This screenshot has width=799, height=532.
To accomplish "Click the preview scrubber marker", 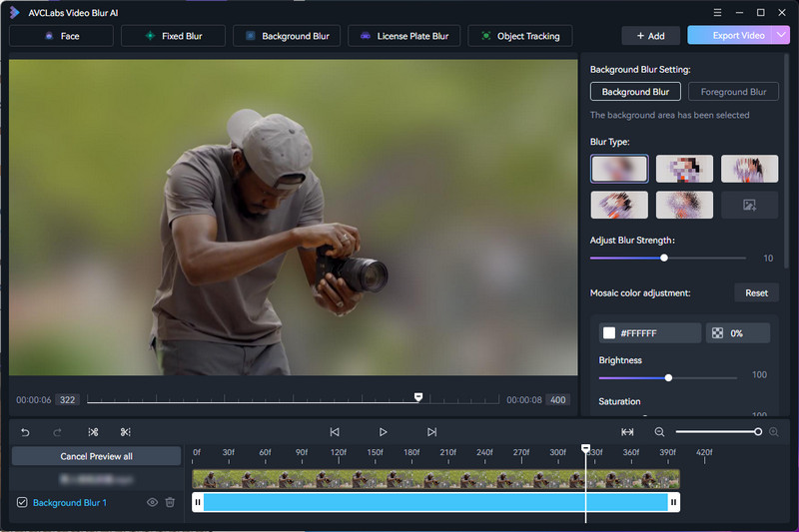I will 418,396.
